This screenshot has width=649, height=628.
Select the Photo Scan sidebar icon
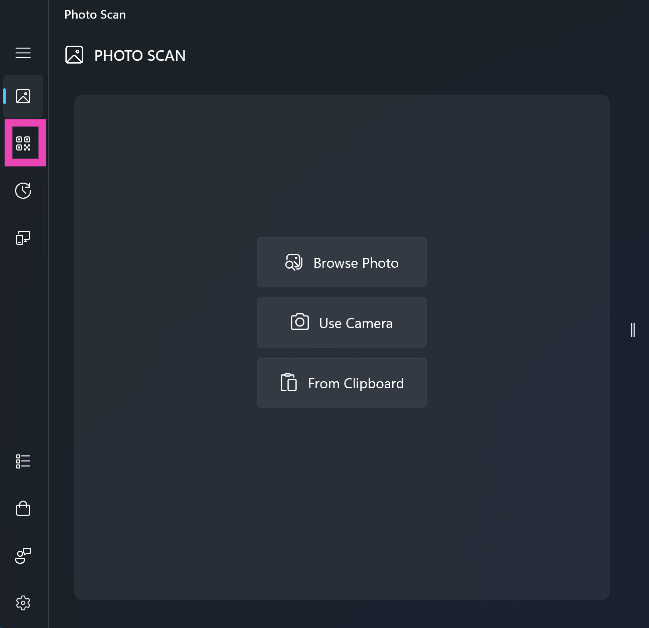pyautogui.click(x=23, y=97)
